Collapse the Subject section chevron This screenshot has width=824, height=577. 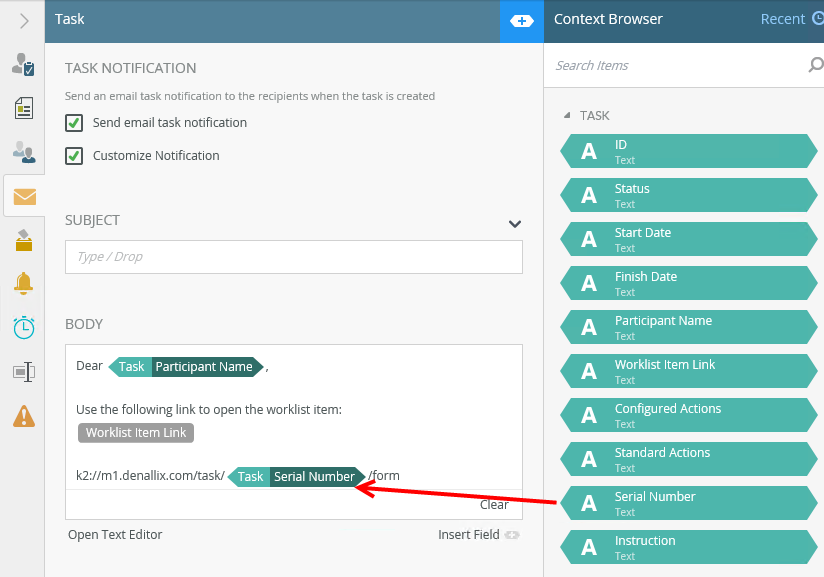[514, 224]
